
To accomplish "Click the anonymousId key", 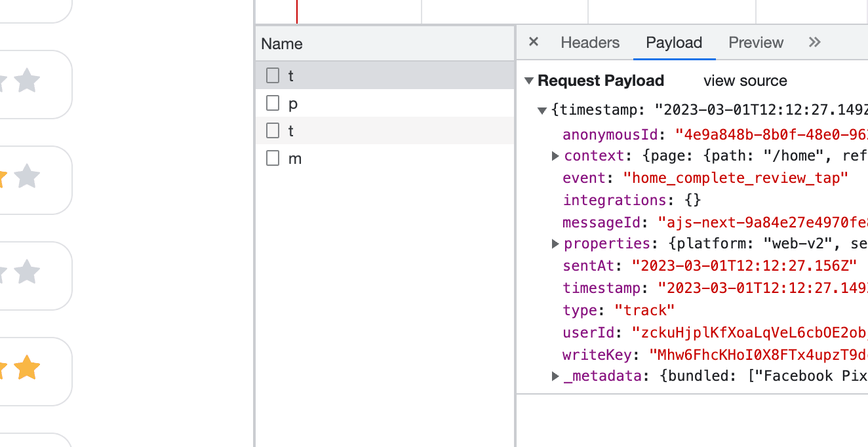I will [610, 134].
